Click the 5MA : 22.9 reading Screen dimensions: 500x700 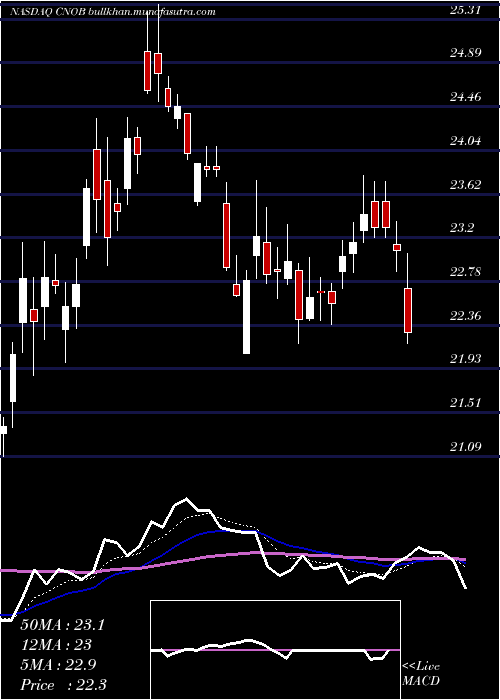[58, 665]
